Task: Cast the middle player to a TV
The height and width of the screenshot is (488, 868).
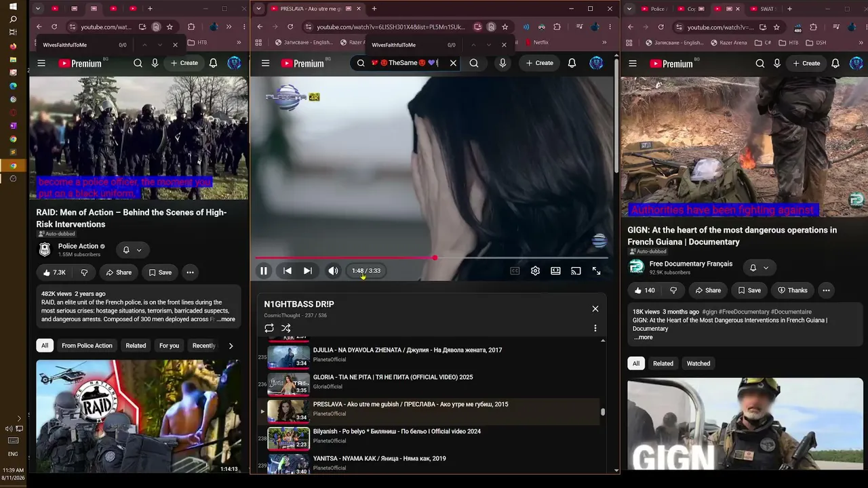Action: [x=576, y=270]
